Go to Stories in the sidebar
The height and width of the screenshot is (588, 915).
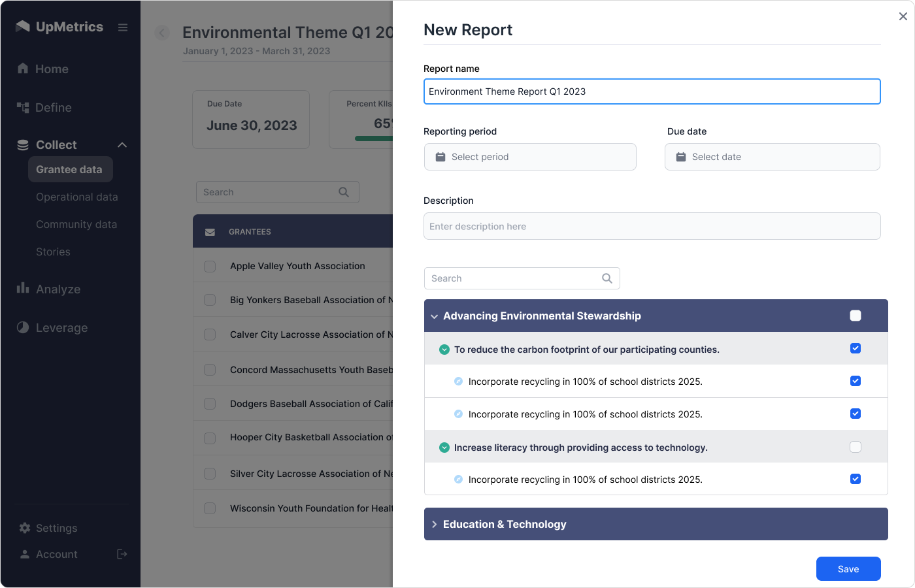[53, 252]
